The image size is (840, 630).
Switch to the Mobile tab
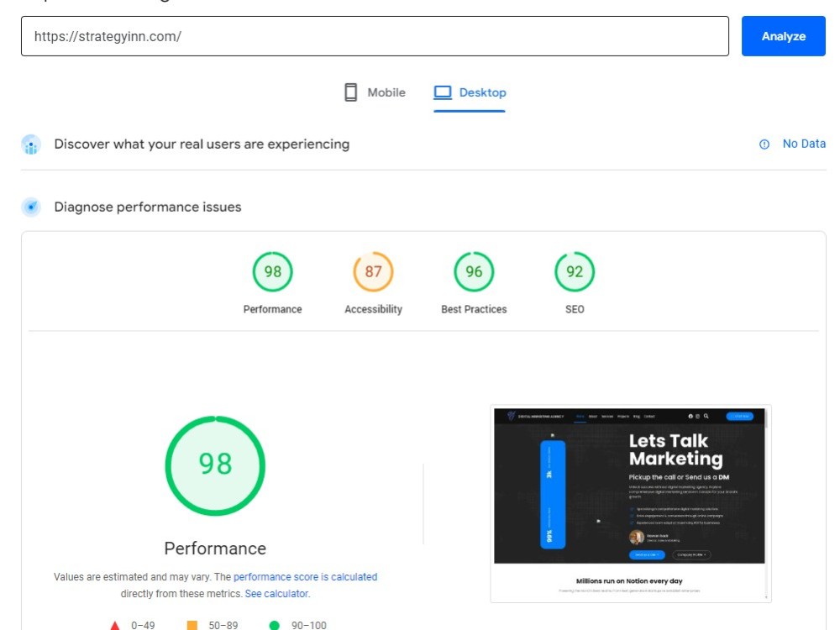pos(375,92)
